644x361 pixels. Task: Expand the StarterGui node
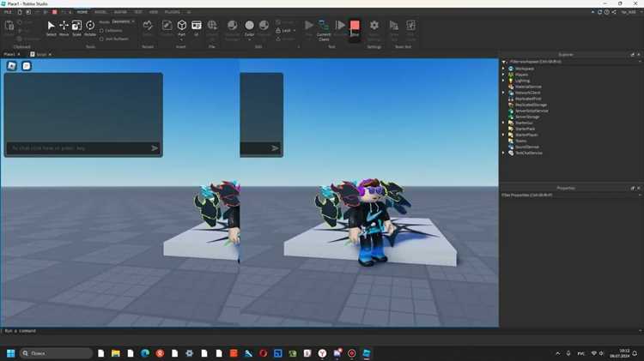[503, 123]
